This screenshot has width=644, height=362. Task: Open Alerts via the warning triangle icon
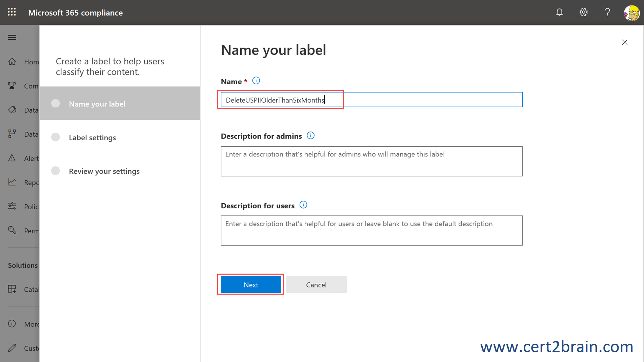click(x=12, y=158)
